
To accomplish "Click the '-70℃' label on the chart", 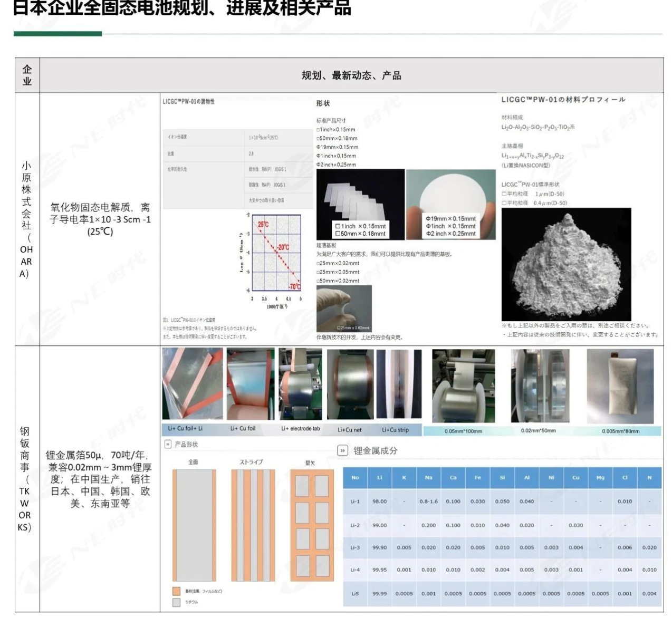I will [294, 286].
